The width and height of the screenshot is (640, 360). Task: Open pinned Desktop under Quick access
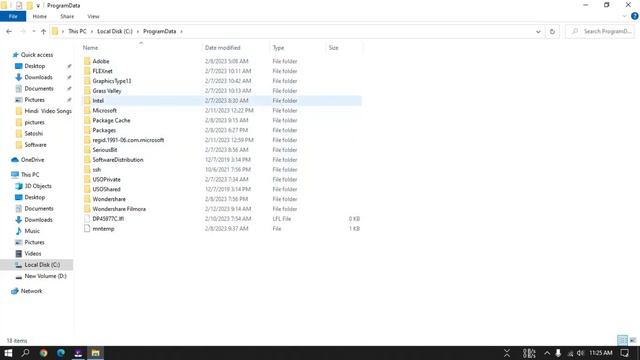point(35,66)
